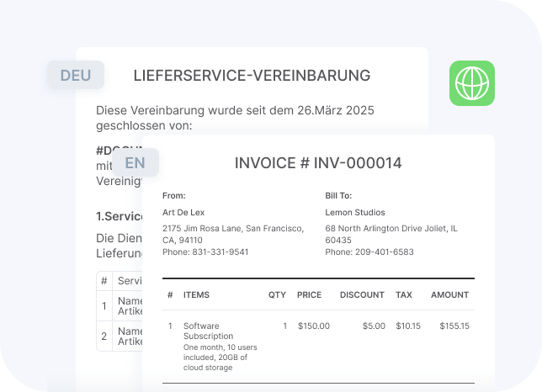Click the INVOICE # INV-000014 heading
Image resolution: width=542 pixels, height=392 pixels.
point(318,163)
